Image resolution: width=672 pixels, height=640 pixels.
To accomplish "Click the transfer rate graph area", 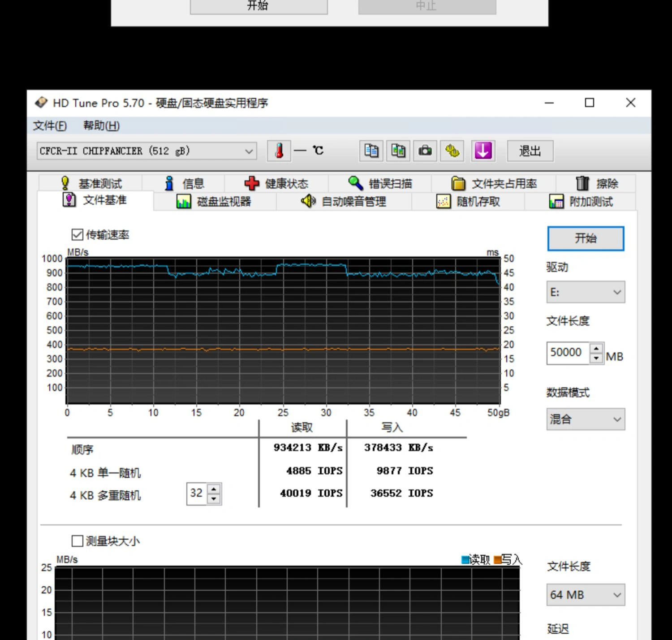I will pos(283,331).
